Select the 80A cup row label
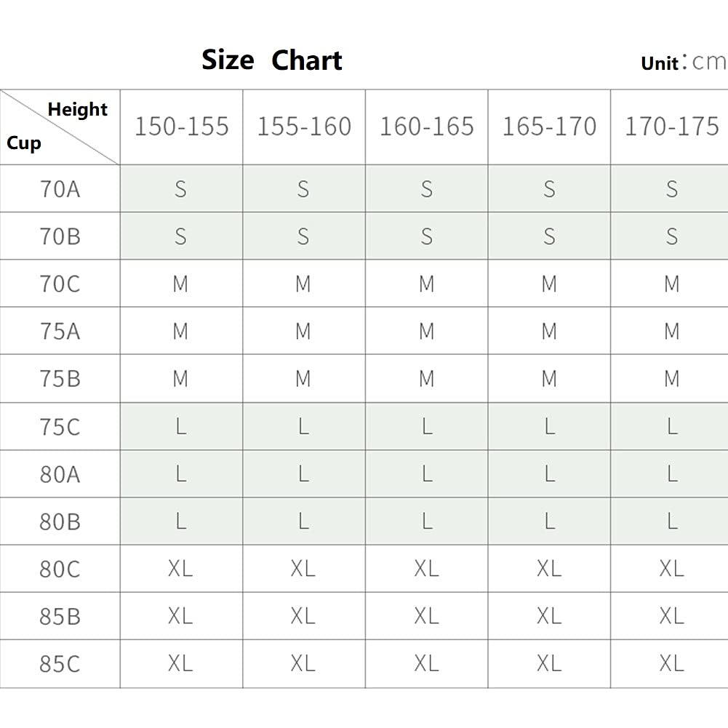The image size is (728, 728). (x=60, y=474)
